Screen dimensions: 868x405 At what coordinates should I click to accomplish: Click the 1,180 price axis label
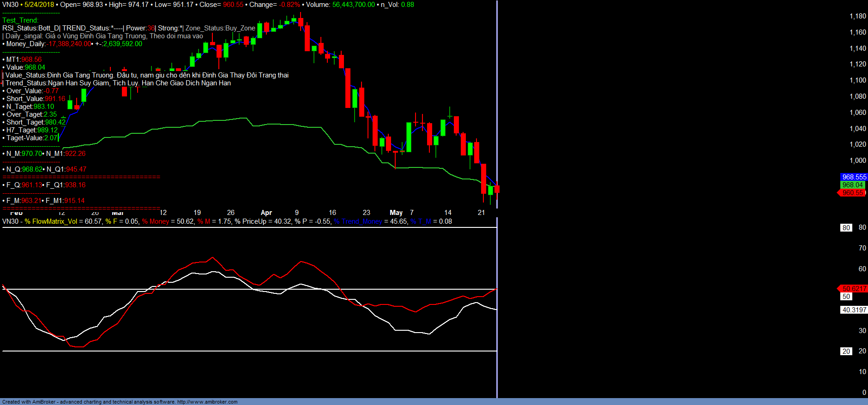click(x=857, y=16)
